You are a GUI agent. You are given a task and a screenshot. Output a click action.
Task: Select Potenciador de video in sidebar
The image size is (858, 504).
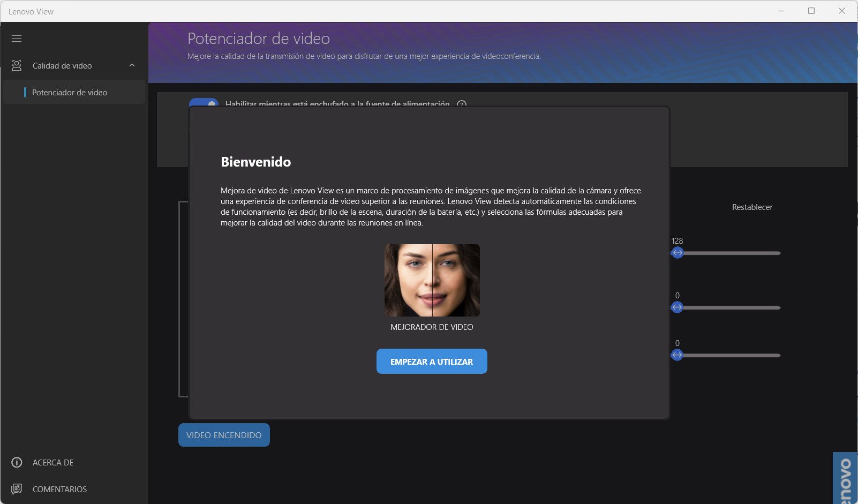[x=70, y=92]
